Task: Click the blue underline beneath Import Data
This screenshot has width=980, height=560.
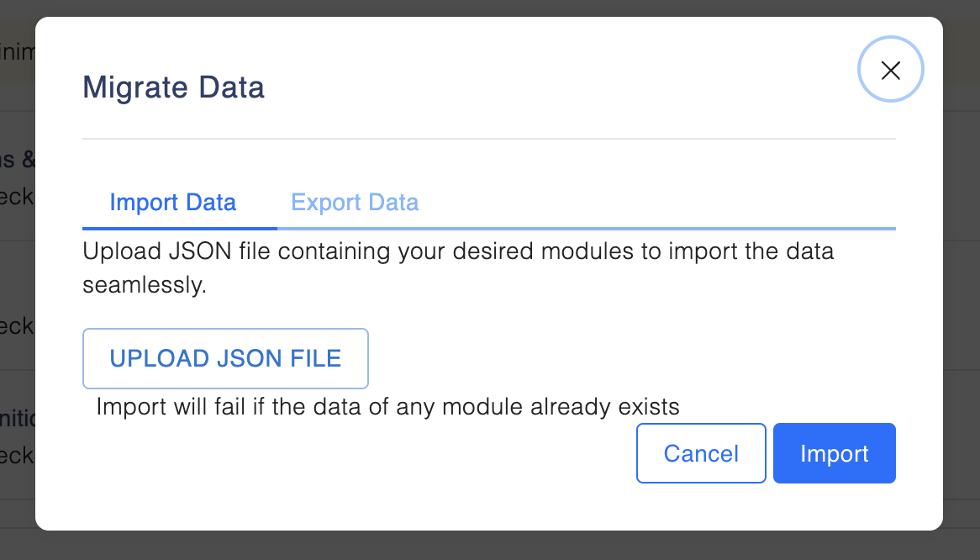Action: pos(180,229)
